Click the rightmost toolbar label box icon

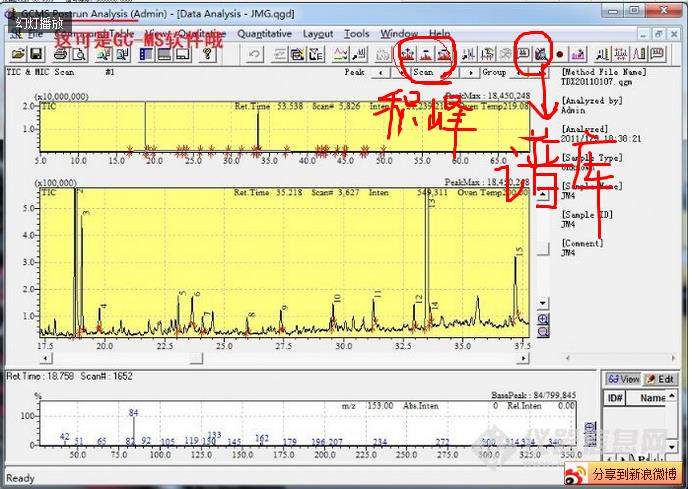coord(657,54)
